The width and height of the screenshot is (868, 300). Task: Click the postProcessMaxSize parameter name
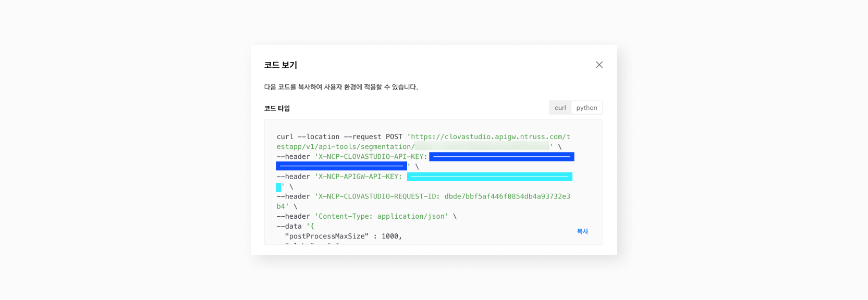pos(327,236)
